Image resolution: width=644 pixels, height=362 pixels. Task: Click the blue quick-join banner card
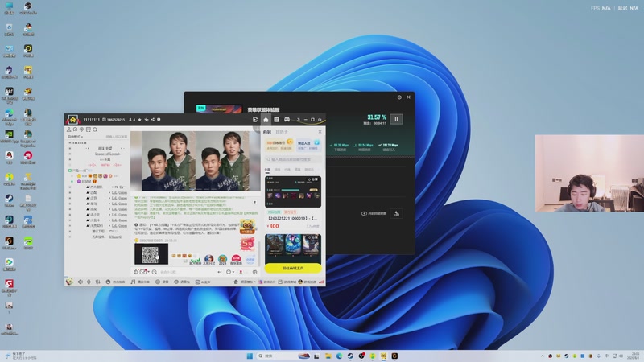[308, 145]
